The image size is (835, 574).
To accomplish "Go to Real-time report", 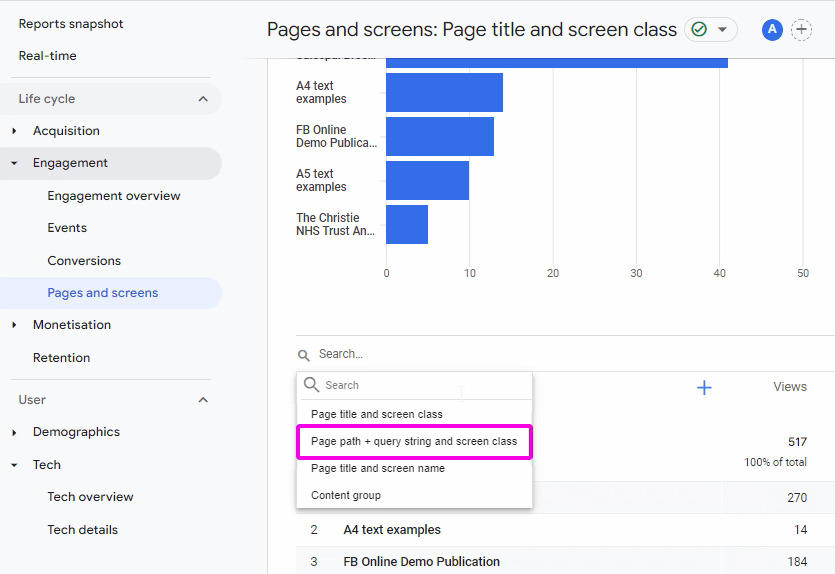I will (47, 56).
